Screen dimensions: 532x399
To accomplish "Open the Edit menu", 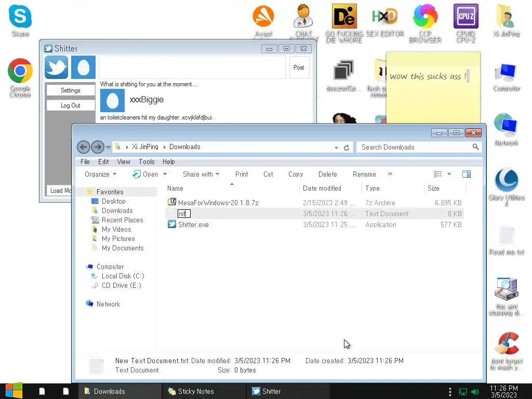I will tap(103, 162).
